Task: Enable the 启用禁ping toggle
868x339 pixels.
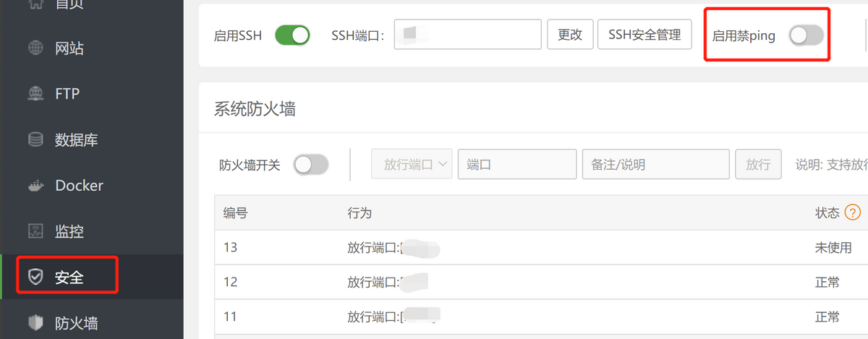Action: point(806,35)
